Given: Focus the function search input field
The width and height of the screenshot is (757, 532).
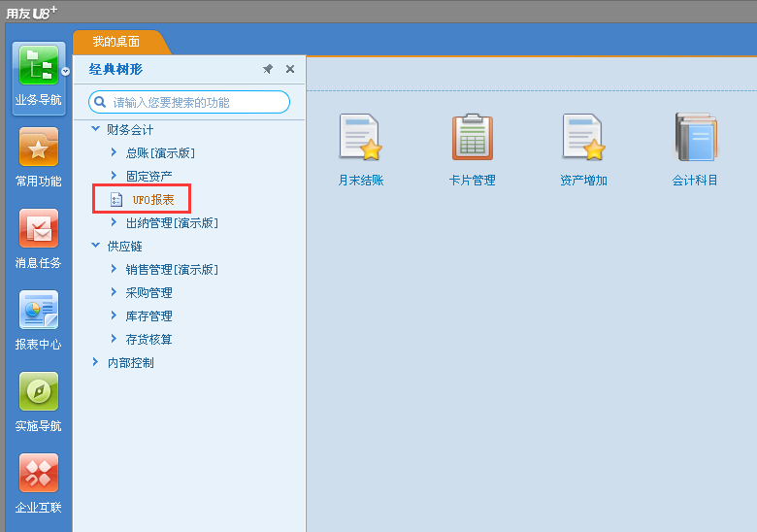Looking at the screenshot, I should (x=189, y=102).
